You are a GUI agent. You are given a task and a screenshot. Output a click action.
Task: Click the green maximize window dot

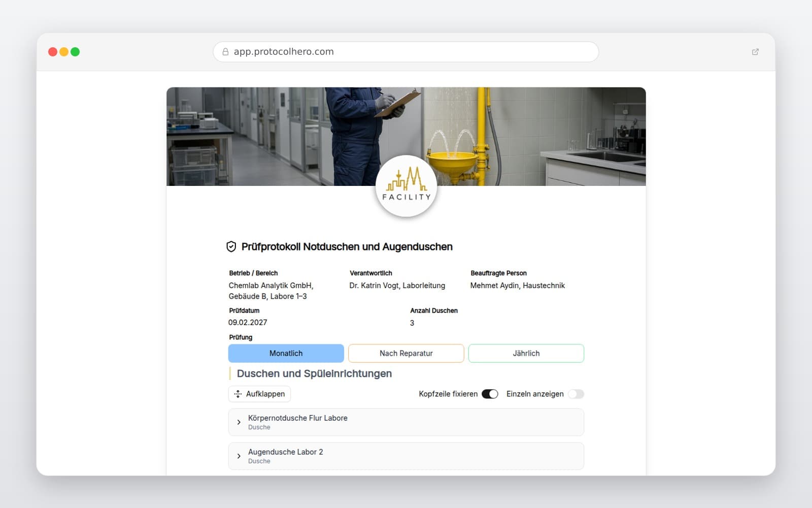[75, 52]
